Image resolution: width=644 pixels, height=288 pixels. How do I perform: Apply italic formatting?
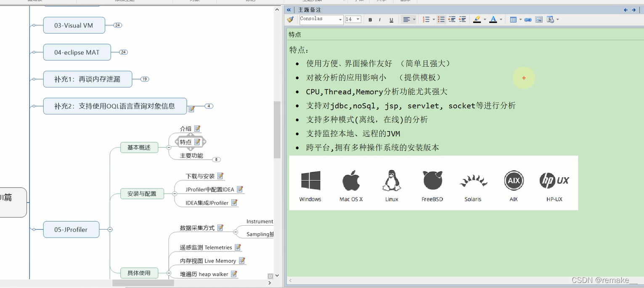[x=380, y=19]
